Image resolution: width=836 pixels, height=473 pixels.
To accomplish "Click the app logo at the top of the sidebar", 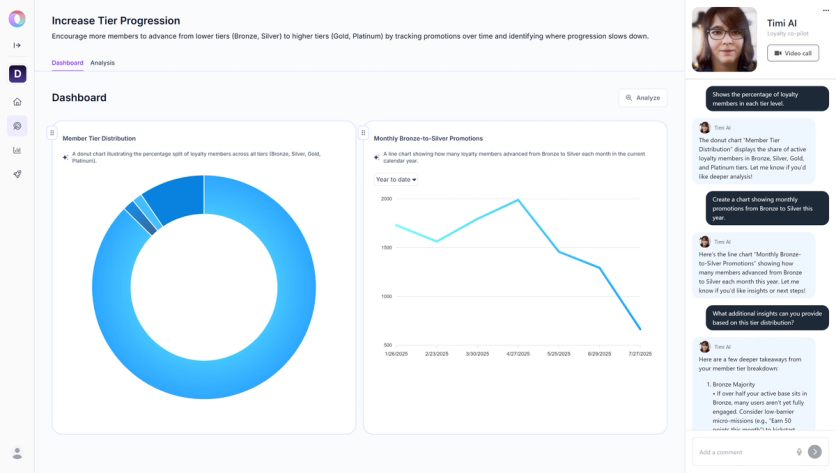I will coord(17,19).
